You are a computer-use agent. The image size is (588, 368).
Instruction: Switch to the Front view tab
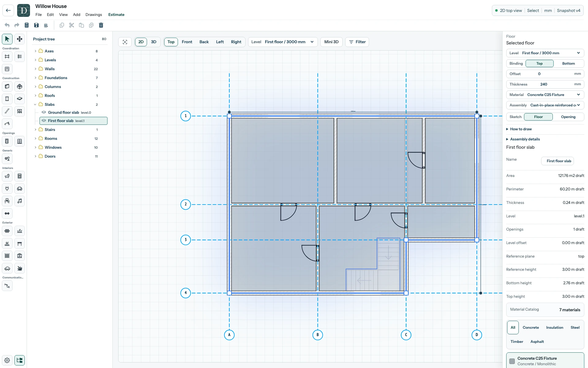pyautogui.click(x=187, y=42)
